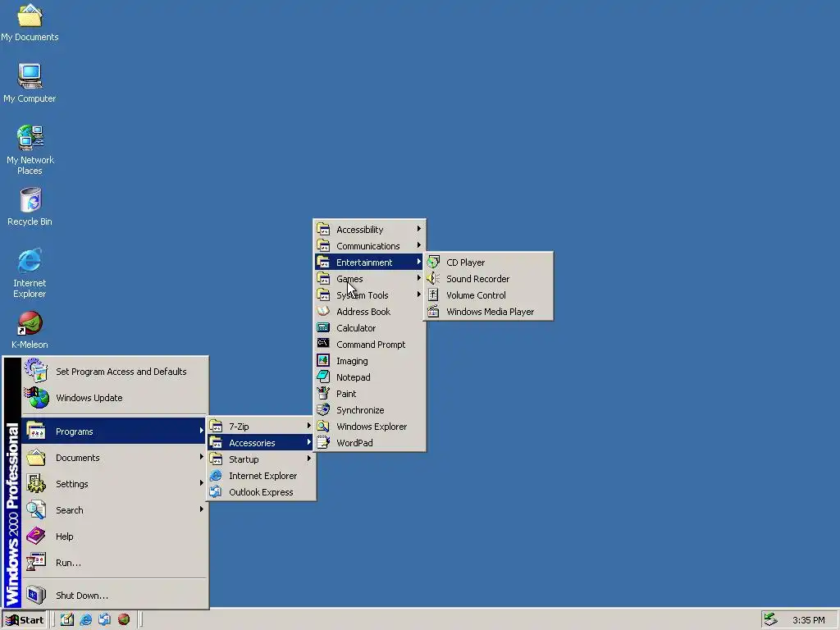Start Windows Media Player

pos(488,312)
